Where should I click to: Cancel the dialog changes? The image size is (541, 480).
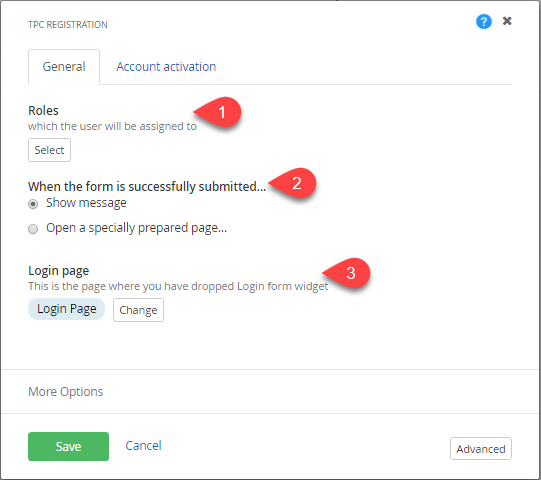(143, 445)
